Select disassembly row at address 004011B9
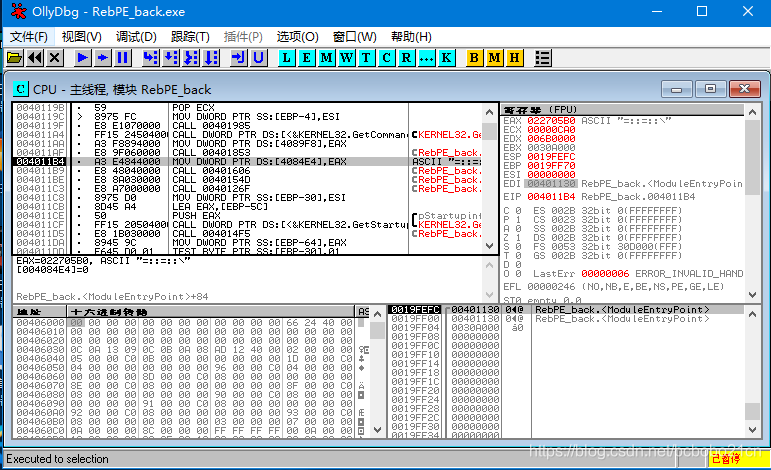 (x=248, y=171)
